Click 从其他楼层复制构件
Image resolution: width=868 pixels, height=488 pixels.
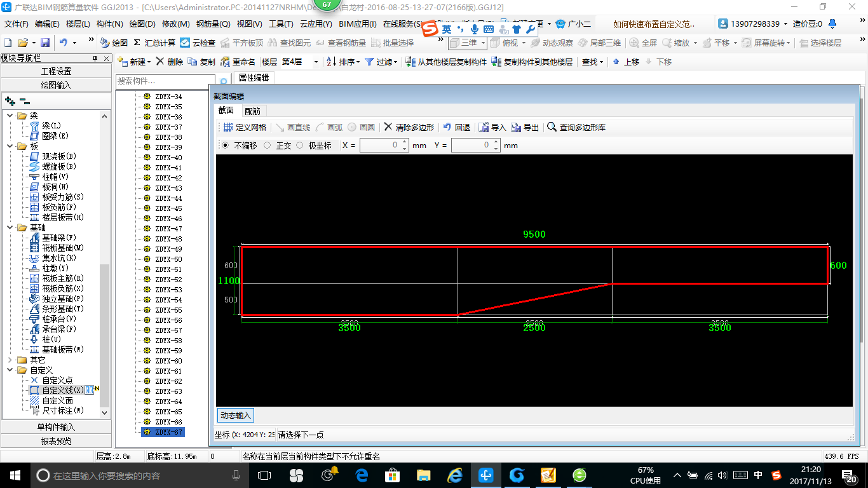coord(445,62)
